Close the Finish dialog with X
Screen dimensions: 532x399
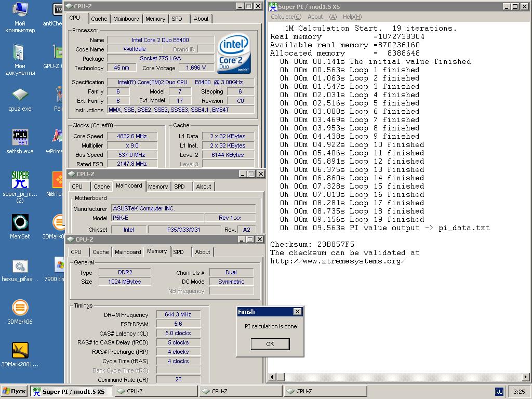point(297,312)
